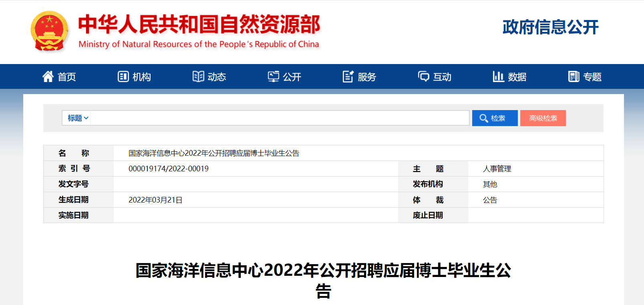Click the national emblem logo
The image size is (644, 305).
(x=49, y=31)
